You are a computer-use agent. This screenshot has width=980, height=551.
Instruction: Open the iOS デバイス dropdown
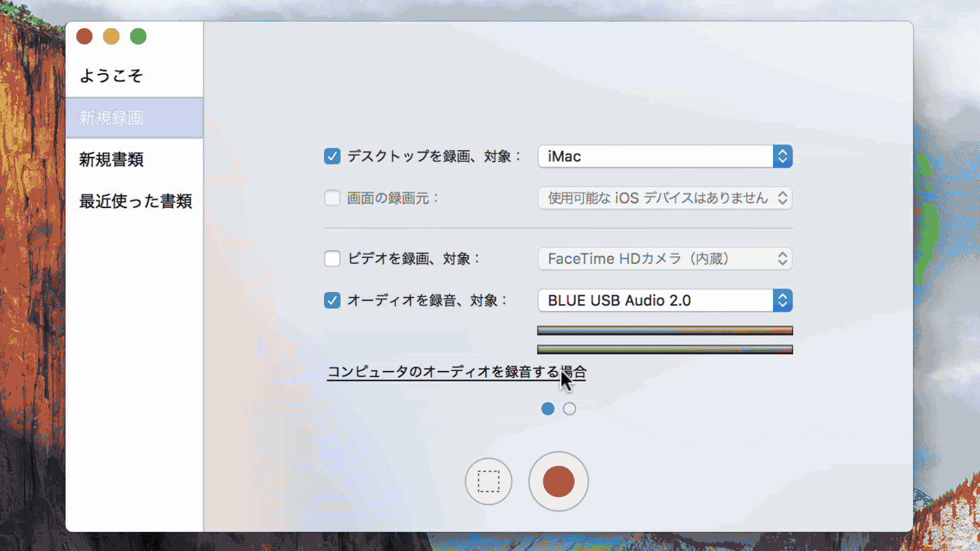(665, 198)
